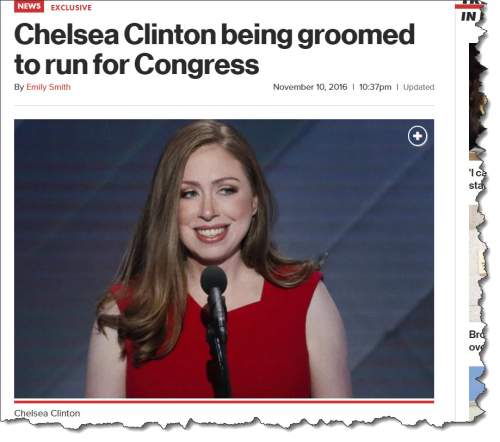Select the 10:37pm timestamp
The width and height of the screenshot is (500, 442).
click(375, 87)
